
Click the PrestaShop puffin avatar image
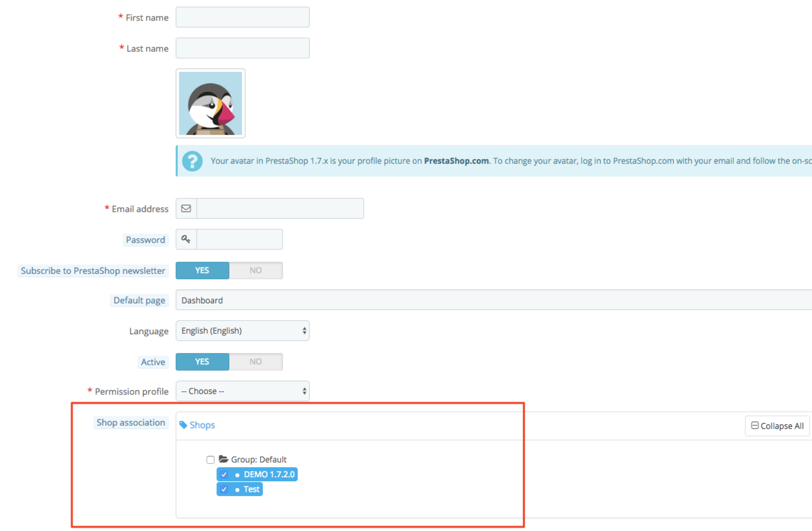pyautogui.click(x=210, y=103)
